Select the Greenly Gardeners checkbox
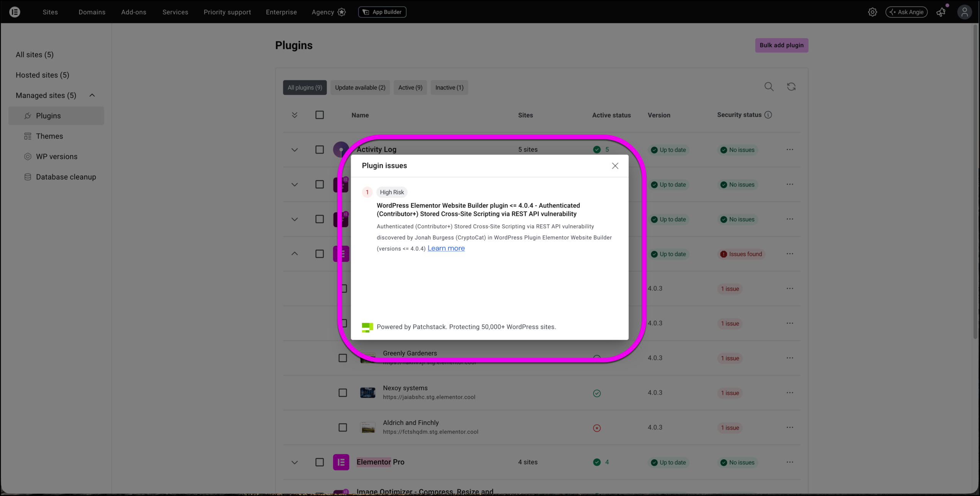The width and height of the screenshot is (980, 496). 343,358
